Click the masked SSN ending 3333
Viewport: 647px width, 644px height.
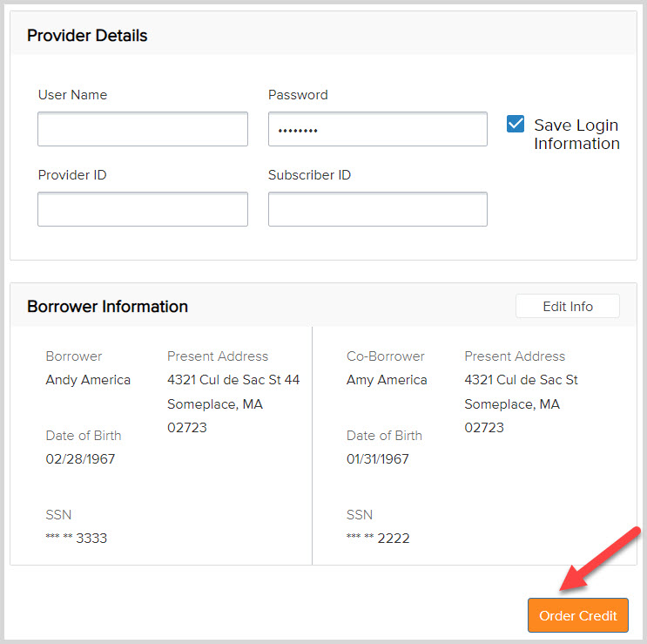[77, 539]
